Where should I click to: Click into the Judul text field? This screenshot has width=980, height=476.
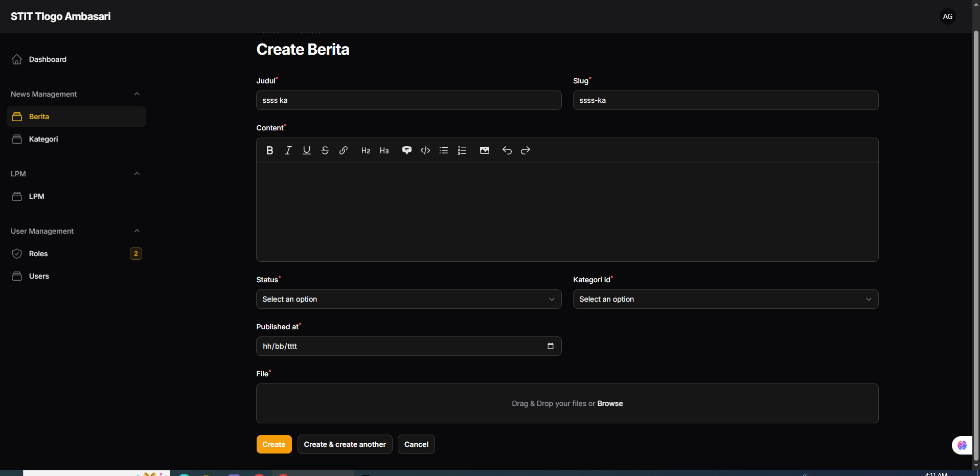pos(408,100)
